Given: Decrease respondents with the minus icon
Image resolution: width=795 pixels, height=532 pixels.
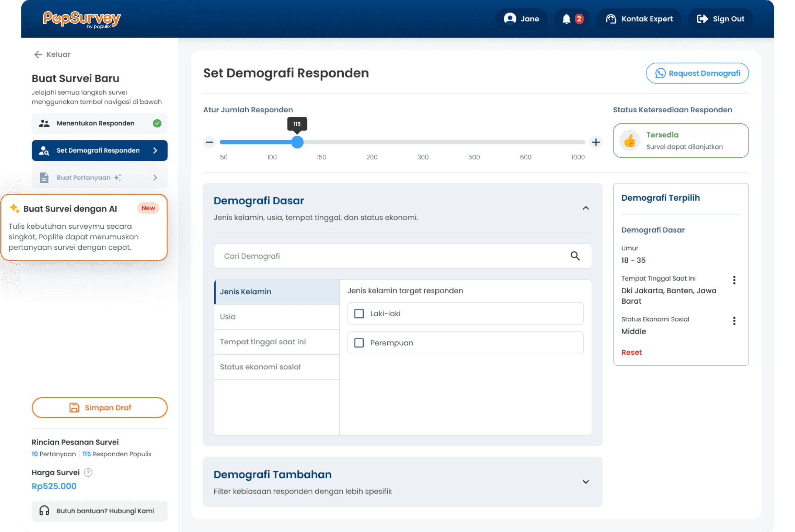Looking at the screenshot, I should tap(210, 142).
